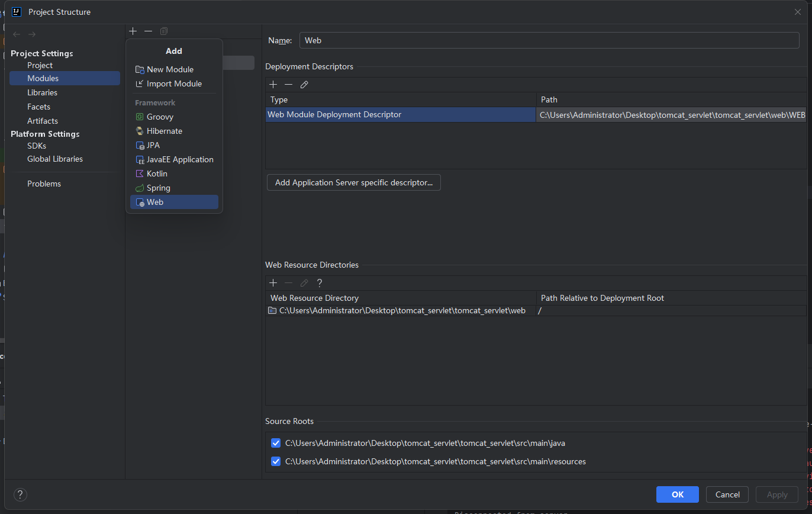The width and height of the screenshot is (812, 514).
Task: Click the Kotlin framework icon
Action: point(140,174)
